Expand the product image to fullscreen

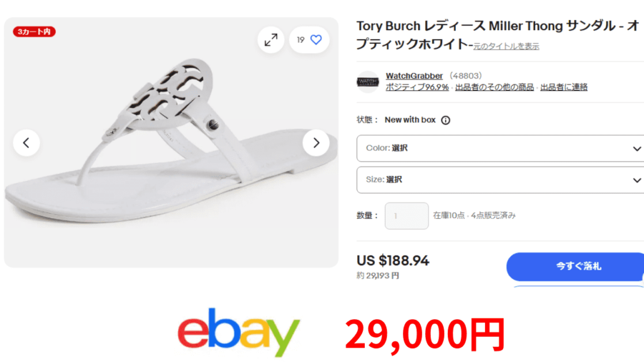click(x=270, y=40)
